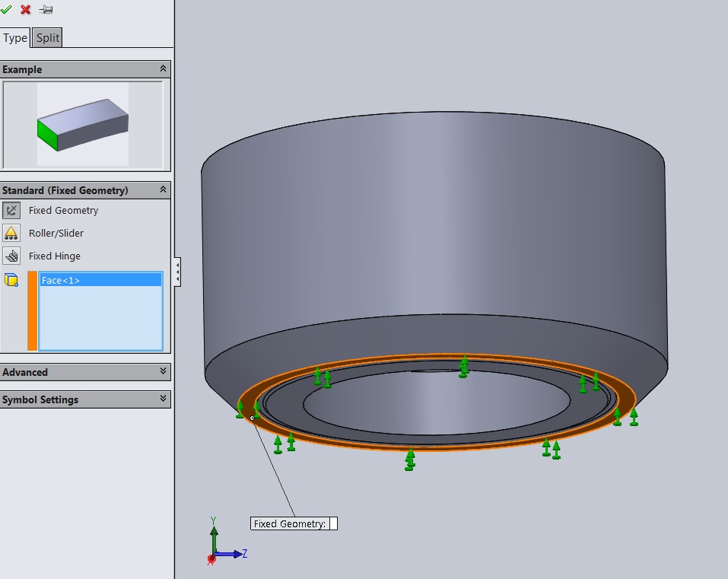Pin the property panel with the pushpin icon

(46, 9)
